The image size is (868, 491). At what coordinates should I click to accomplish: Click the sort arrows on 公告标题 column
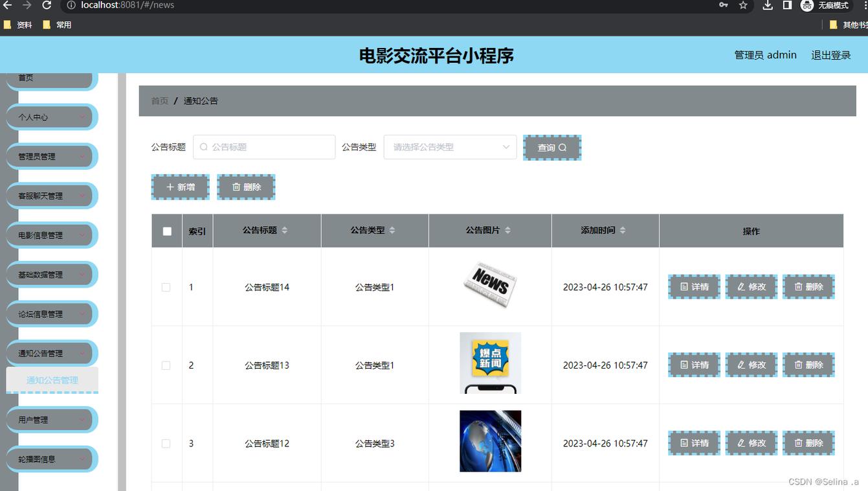pos(284,230)
